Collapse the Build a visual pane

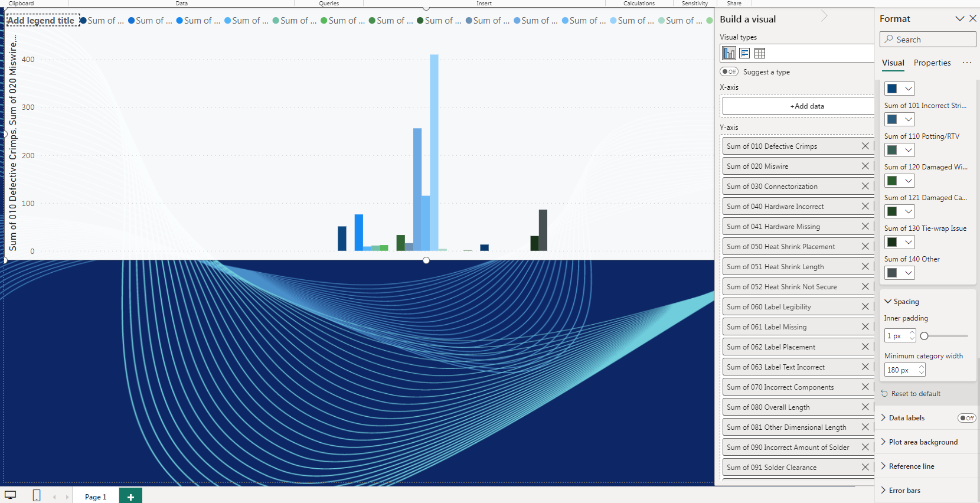coord(824,16)
